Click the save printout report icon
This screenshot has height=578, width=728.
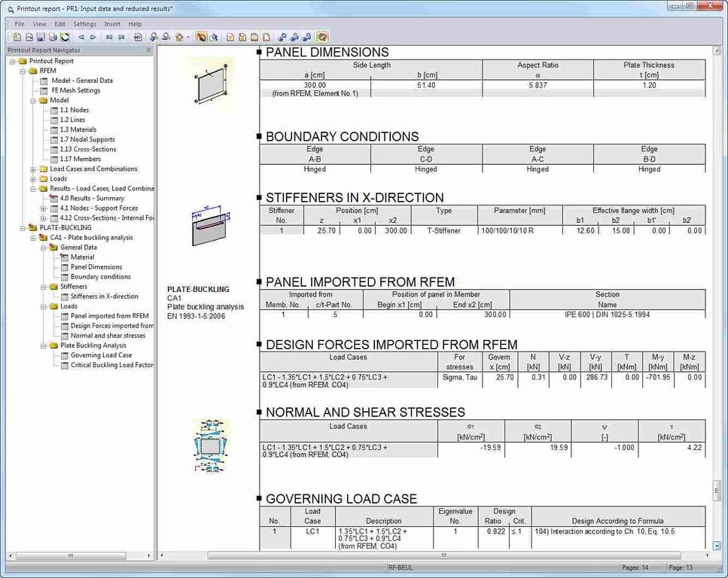pyautogui.click(x=41, y=37)
